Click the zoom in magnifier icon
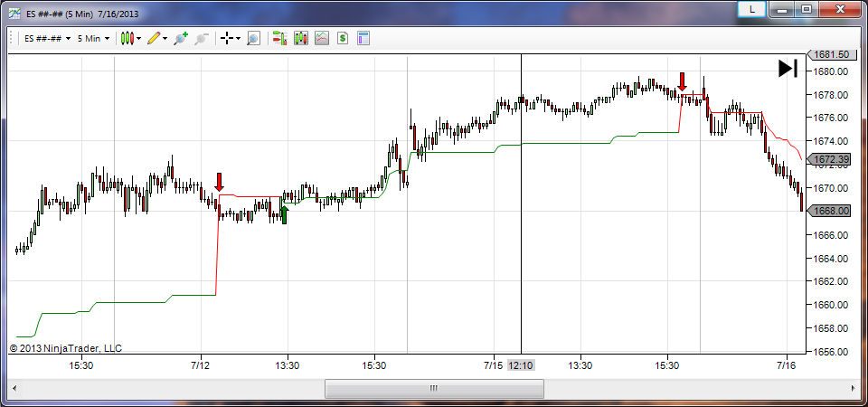868x407 pixels. click(181, 38)
